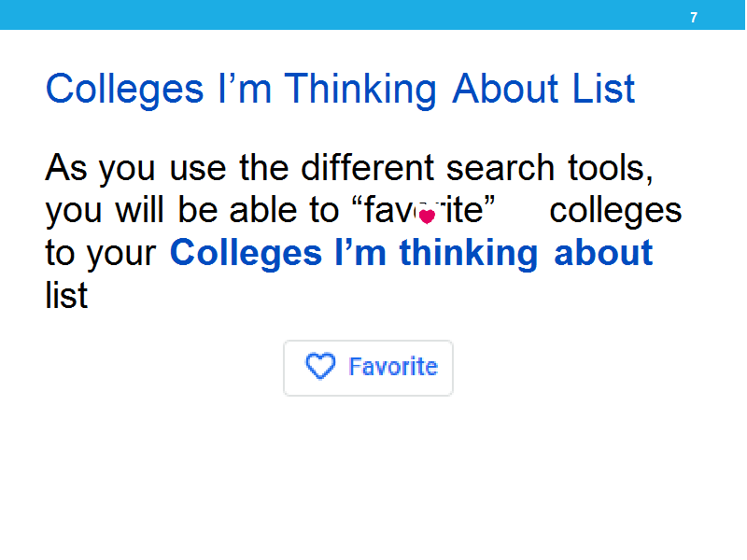Click the word "List" in the title

click(603, 89)
